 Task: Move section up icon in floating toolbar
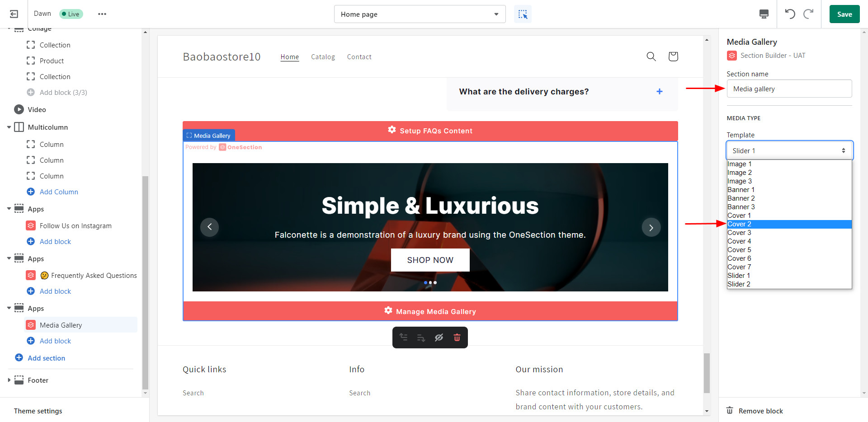(403, 338)
